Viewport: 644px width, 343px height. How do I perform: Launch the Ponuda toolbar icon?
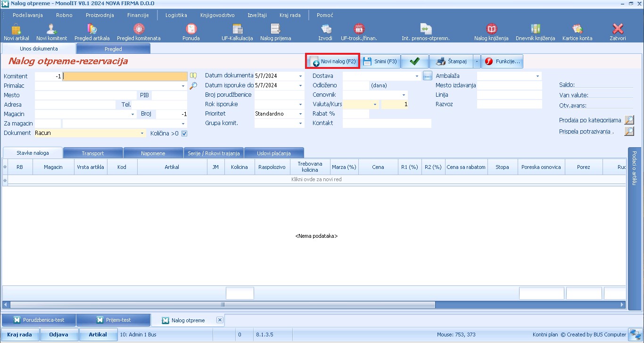point(191,33)
